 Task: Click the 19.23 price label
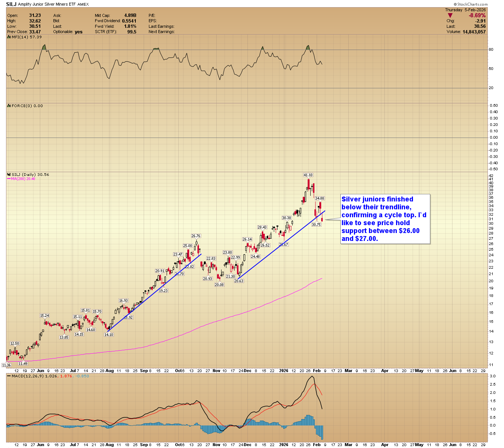tap(163, 291)
